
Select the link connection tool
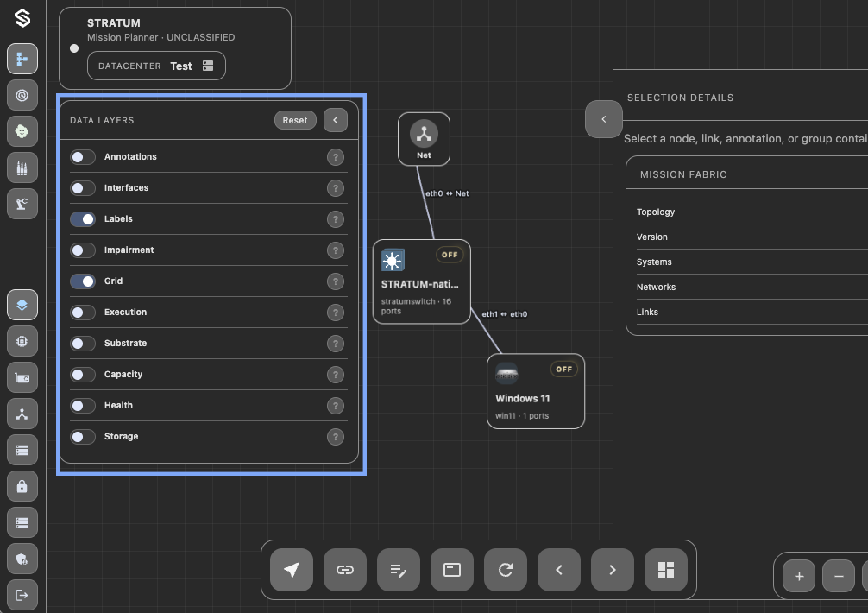[x=345, y=570]
